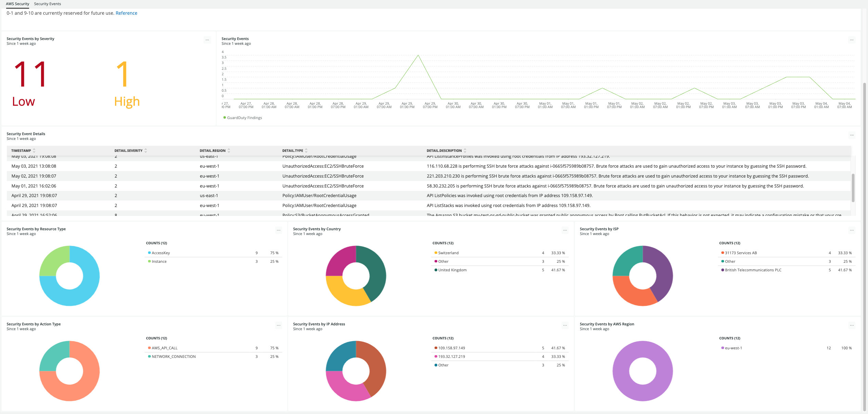Click description with IP 116.110.68.228
Screen dimensions: 868x414
[x=616, y=166]
